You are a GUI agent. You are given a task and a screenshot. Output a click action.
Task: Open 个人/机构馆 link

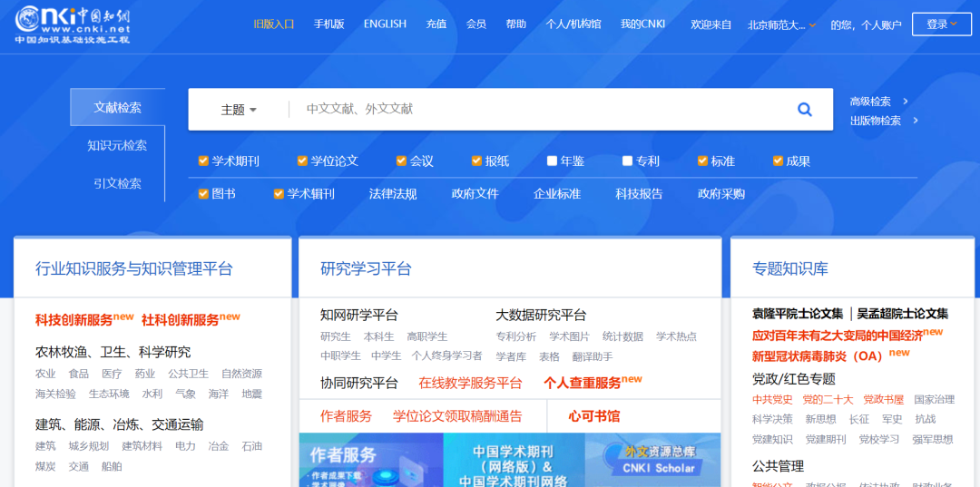pos(573,24)
